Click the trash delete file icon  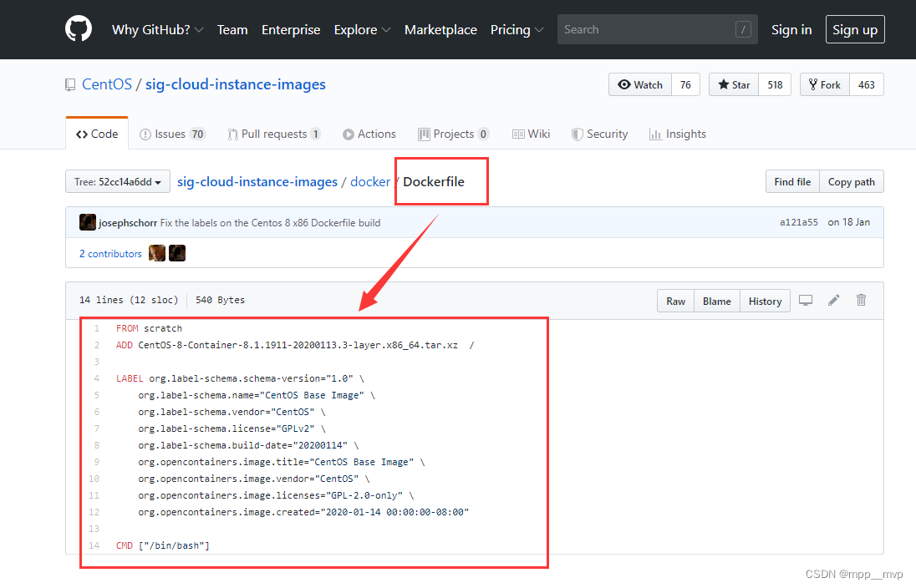[x=861, y=300]
